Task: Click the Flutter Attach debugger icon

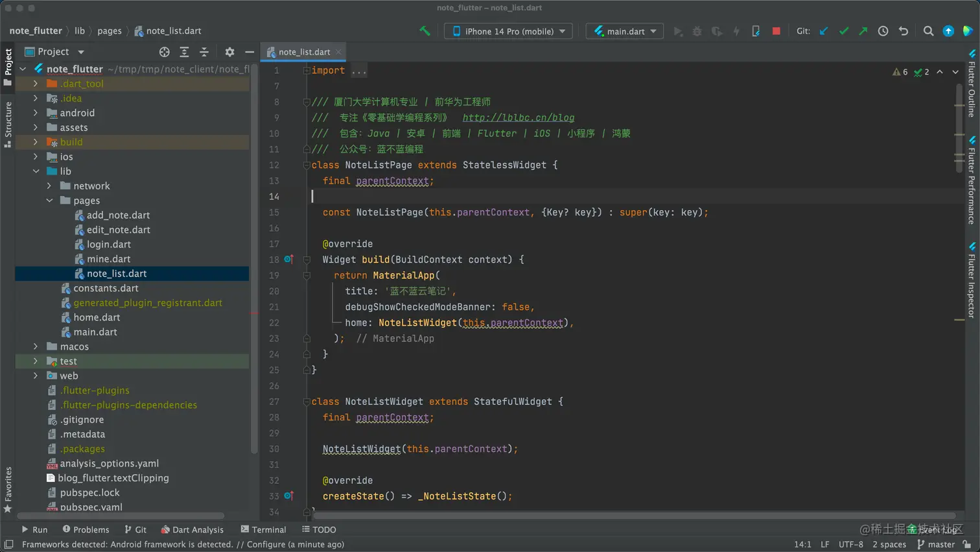Action: pyautogui.click(x=756, y=31)
